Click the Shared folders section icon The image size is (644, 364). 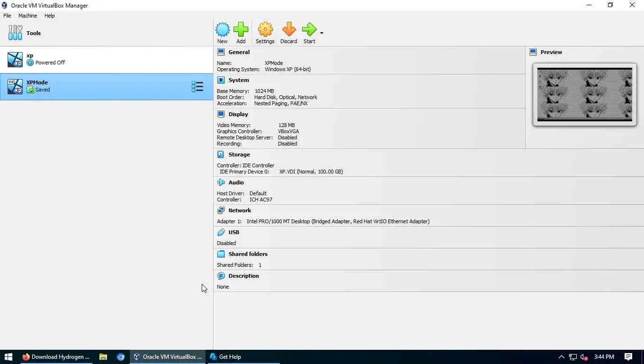click(x=221, y=254)
